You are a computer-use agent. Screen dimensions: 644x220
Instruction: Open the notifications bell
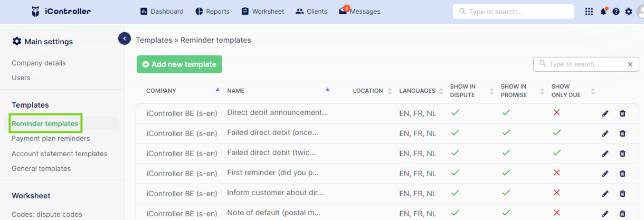click(x=603, y=11)
